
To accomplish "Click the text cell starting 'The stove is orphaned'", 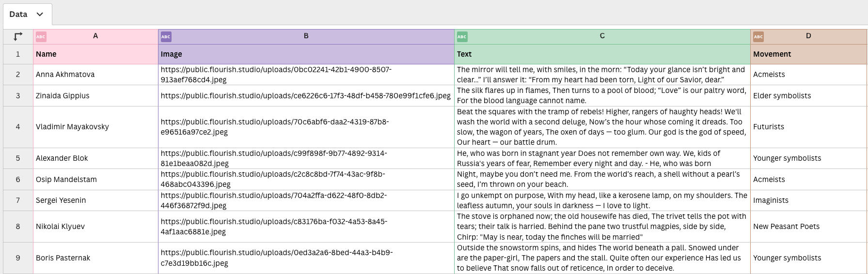I will pyautogui.click(x=602, y=227).
